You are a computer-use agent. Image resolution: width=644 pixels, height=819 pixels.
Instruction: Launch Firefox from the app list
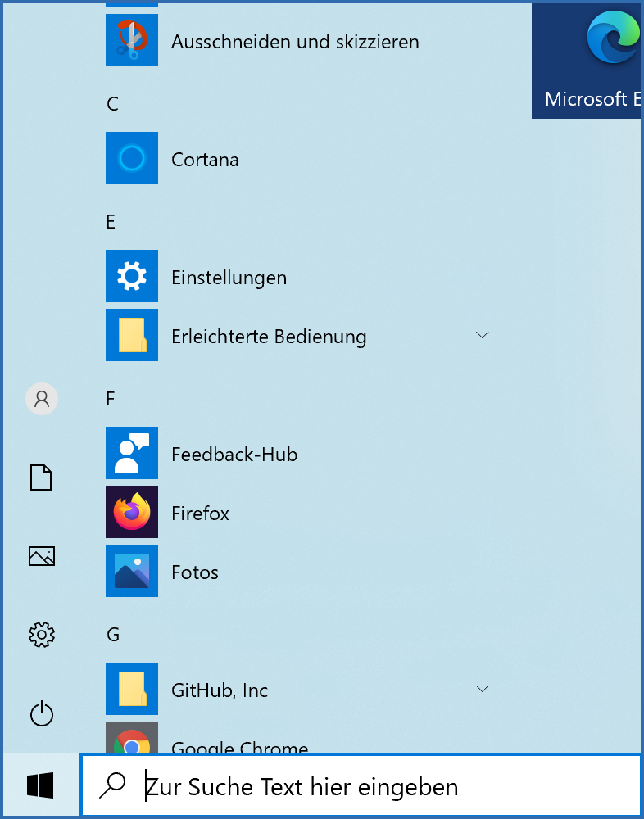pos(132,513)
